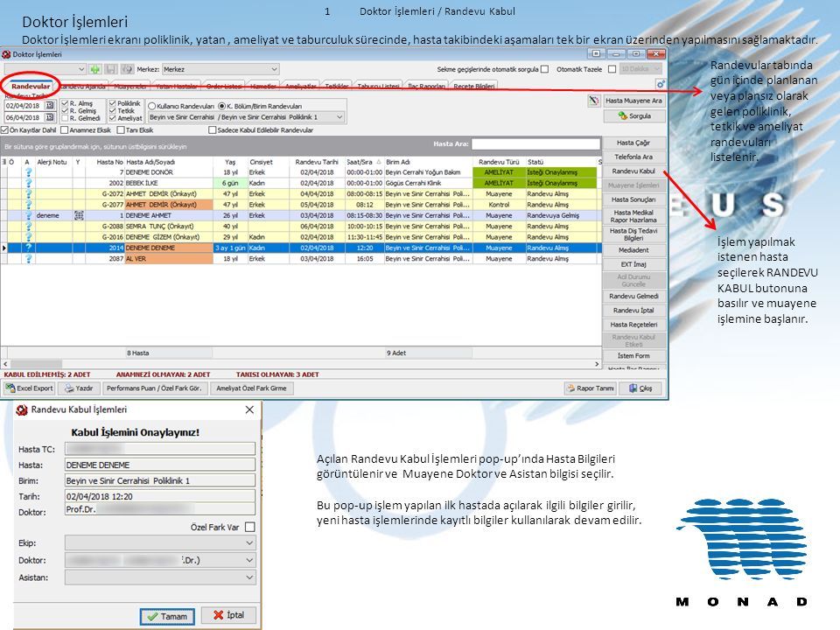The width and height of the screenshot is (840, 630).
Task: Switch to the Randevular tab
Action: pos(31,87)
